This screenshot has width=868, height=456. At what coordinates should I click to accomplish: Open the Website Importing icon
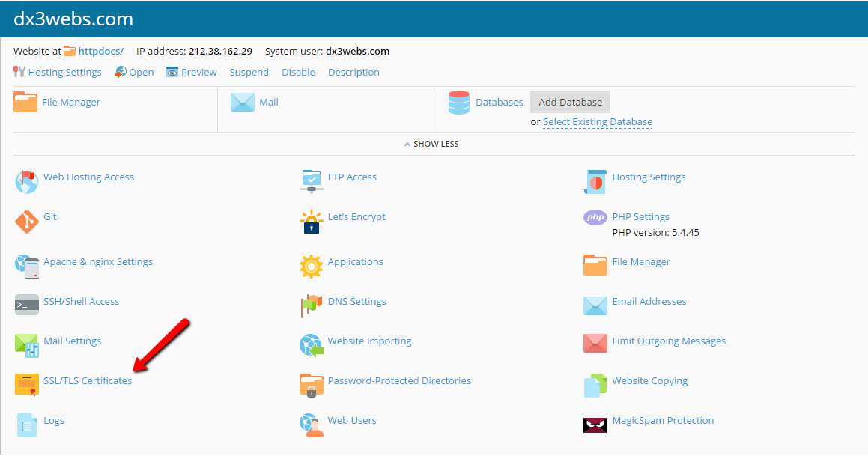coord(311,345)
